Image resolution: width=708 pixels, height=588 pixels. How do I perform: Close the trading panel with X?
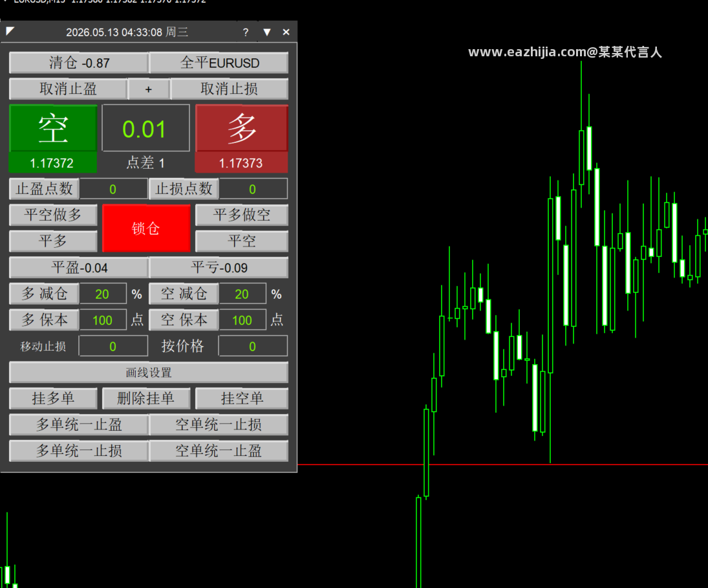pos(286,32)
